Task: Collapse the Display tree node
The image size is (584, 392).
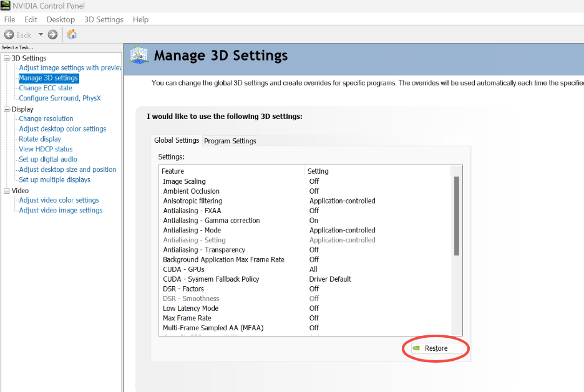Action: (x=7, y=109)
